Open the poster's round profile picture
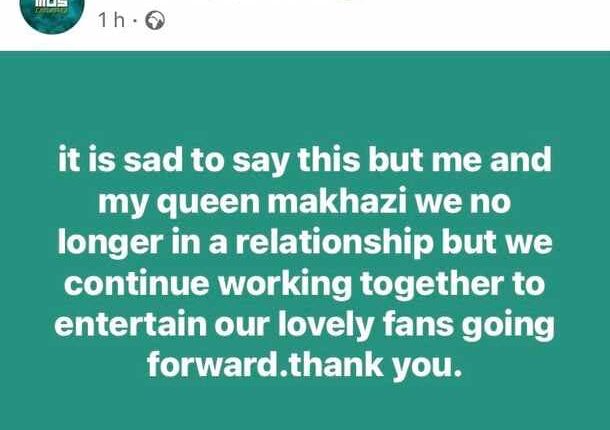 (x=50, y=11)
